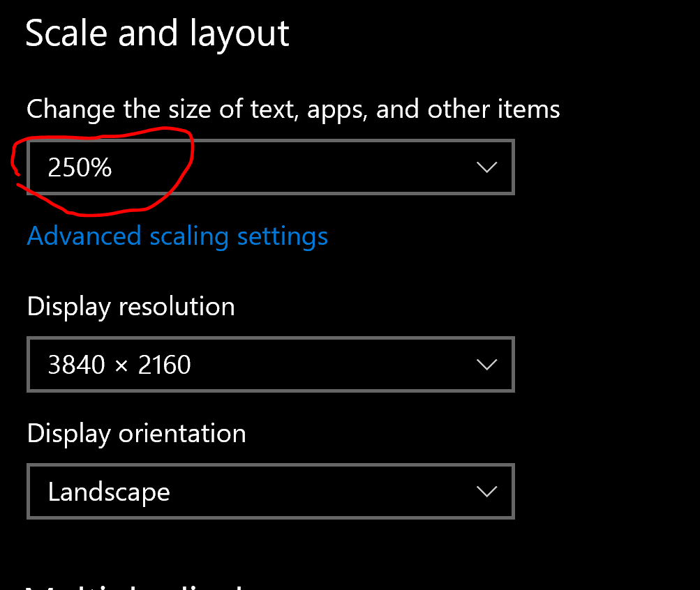The width and height of the screenshot is (700, 590).
Task: Click the partially visible heading at the bottom
Action: (x=133, y=586)
